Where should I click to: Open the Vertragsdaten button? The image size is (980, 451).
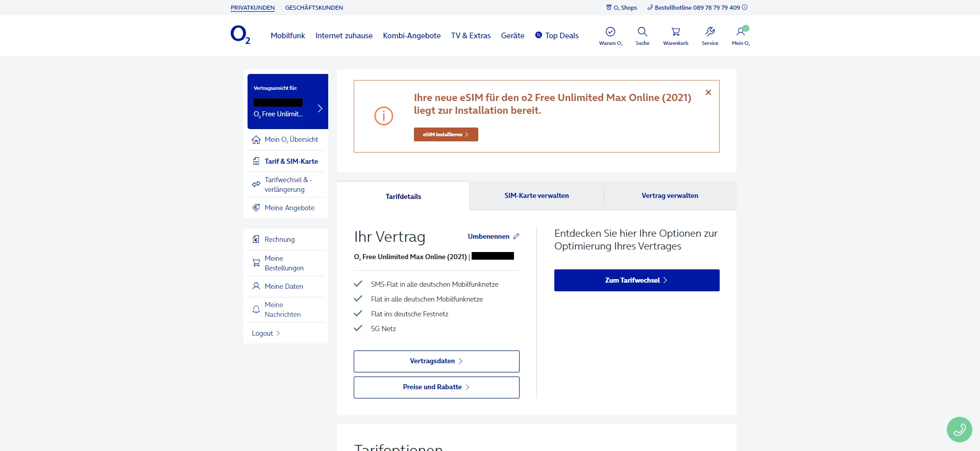click(436, 361)
